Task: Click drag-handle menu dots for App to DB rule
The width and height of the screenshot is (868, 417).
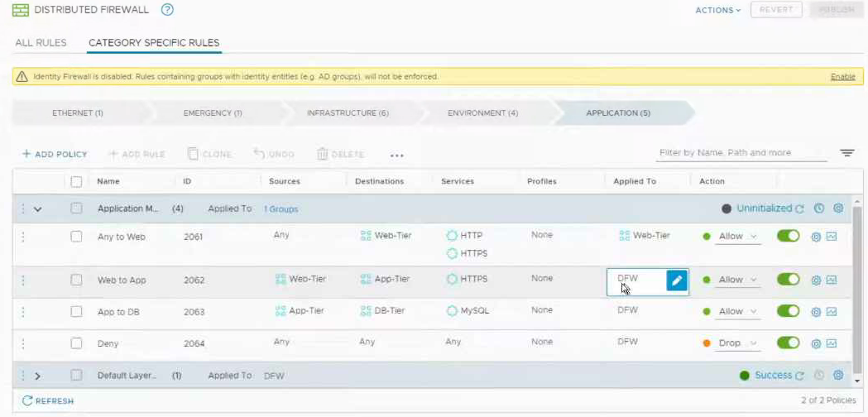Action: (23, 312)
